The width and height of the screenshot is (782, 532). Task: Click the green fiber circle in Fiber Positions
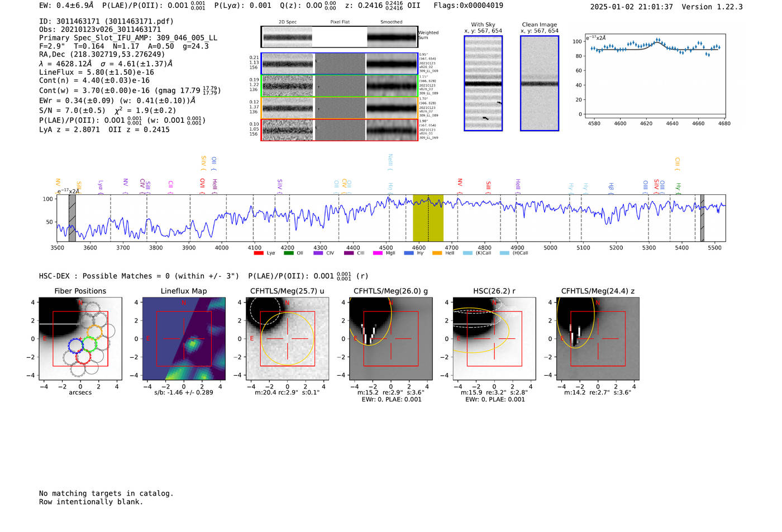click(90, 344)
